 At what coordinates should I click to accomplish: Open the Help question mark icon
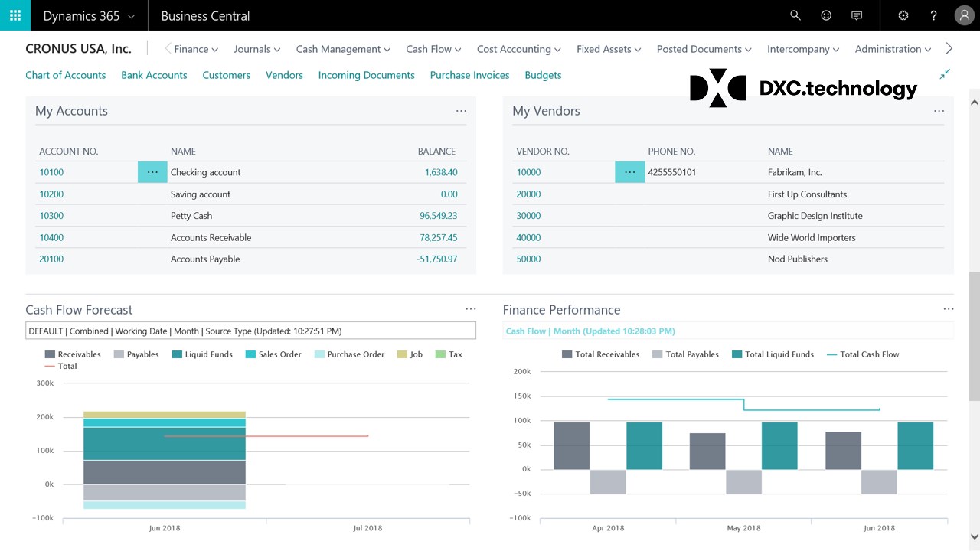[934, 15]
